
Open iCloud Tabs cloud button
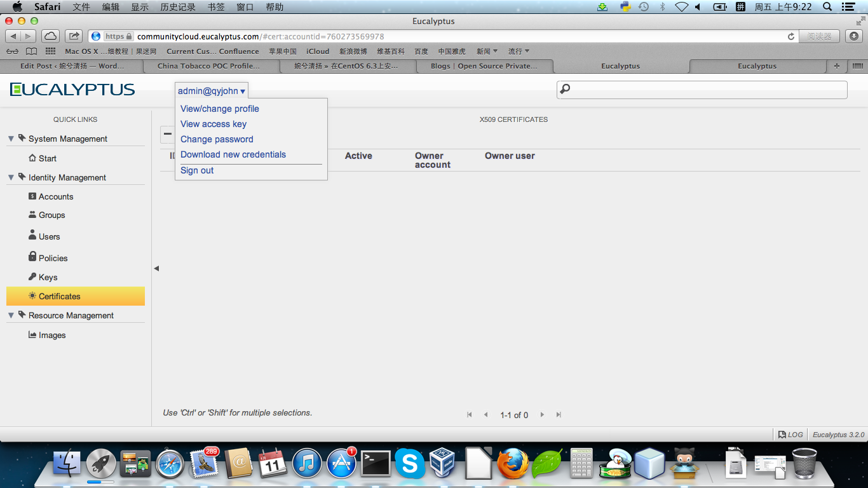[x=51, y=36]
